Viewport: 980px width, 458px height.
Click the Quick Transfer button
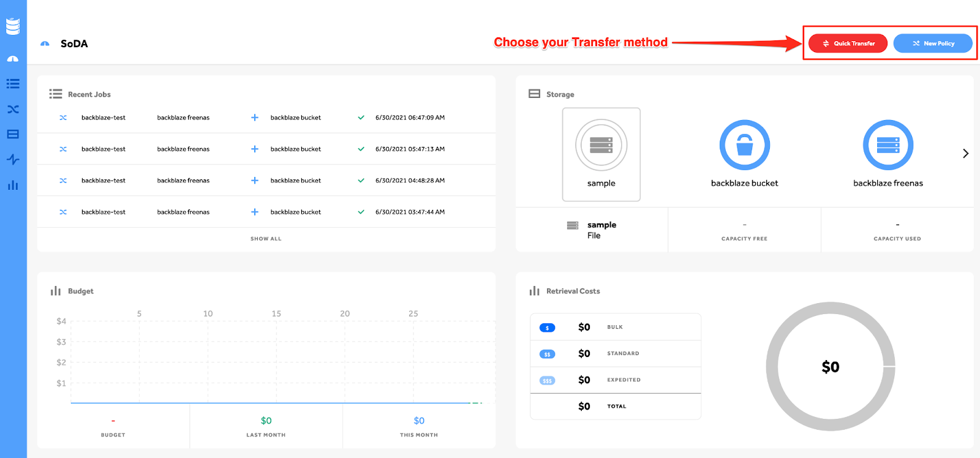[848, 43]
